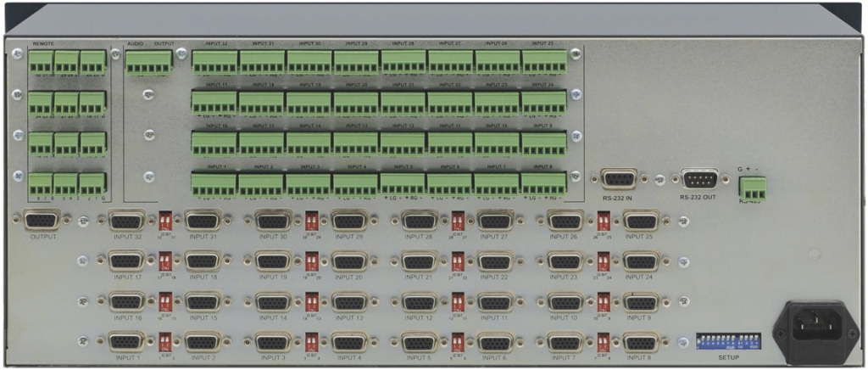Select the RS-232 OUT serial port
This screenshot has height=370, width=868.
pyautogui.click(x=699, y=179)
